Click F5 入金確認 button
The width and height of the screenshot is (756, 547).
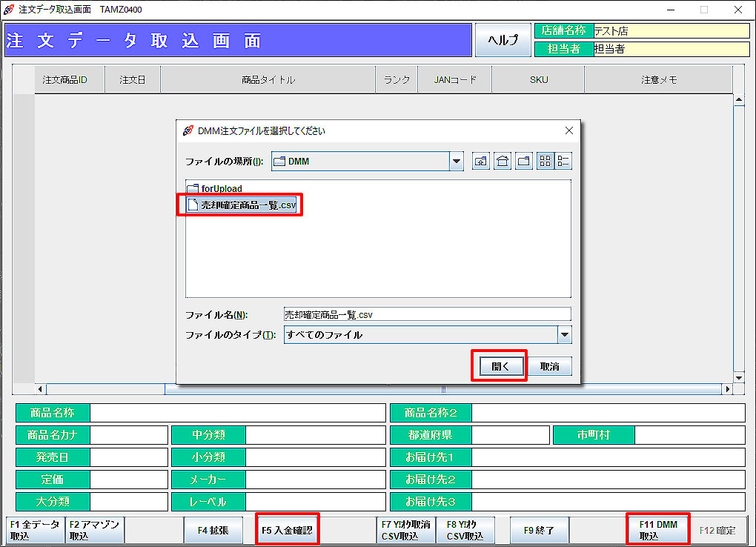point(287,531)
